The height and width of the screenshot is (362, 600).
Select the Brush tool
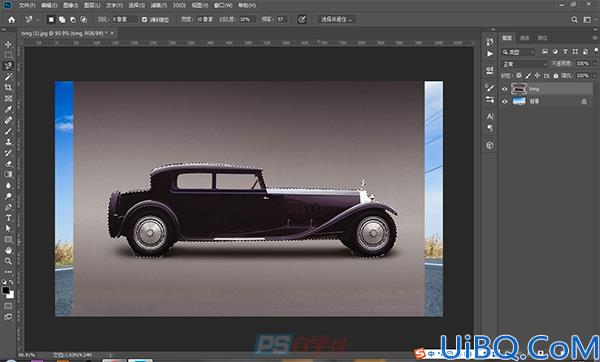tap(8, 131)
